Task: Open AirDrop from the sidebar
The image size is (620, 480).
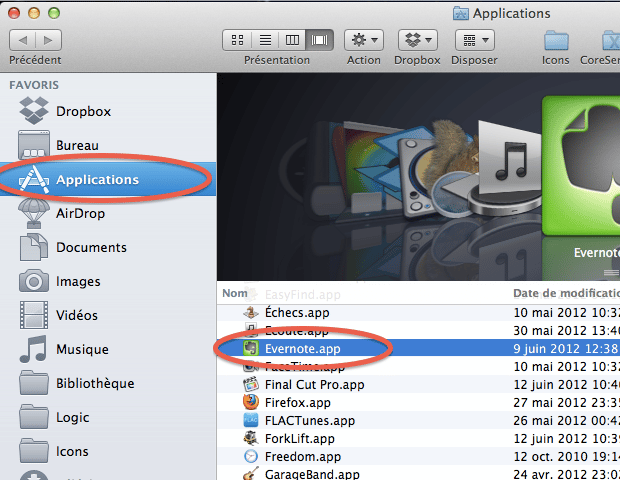Action: pos(108,214)
